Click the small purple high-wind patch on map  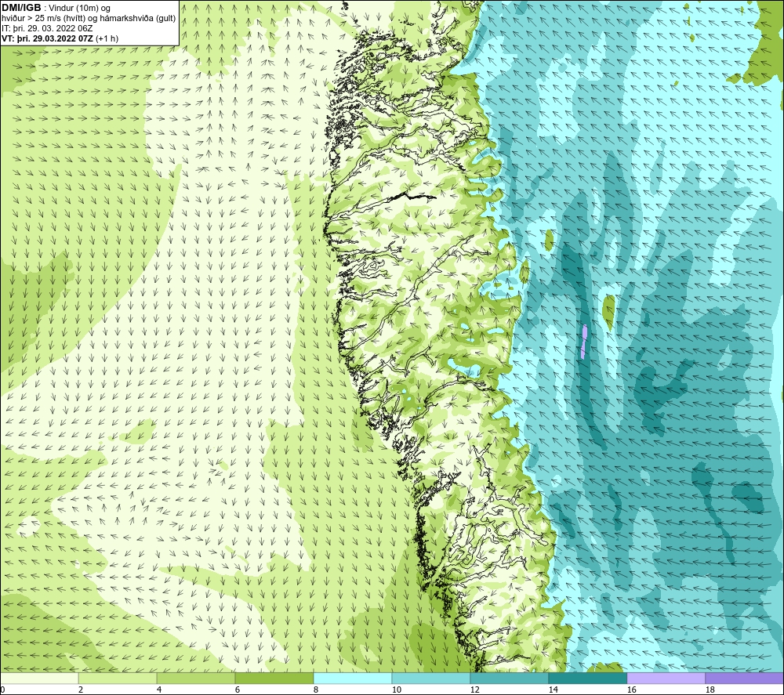coord(584,342)
